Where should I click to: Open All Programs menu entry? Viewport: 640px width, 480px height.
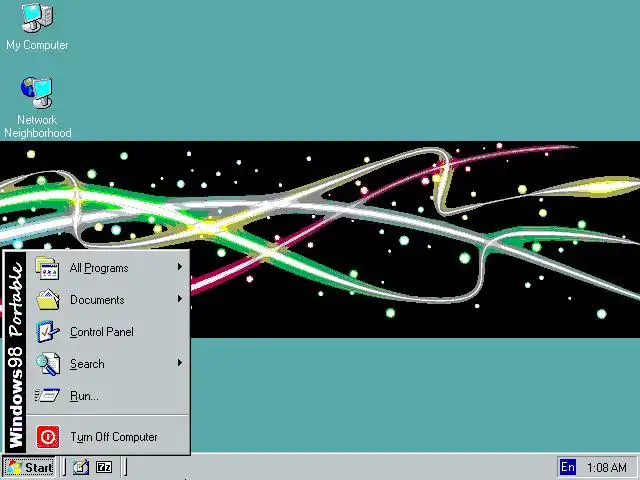tap(108, 268)
